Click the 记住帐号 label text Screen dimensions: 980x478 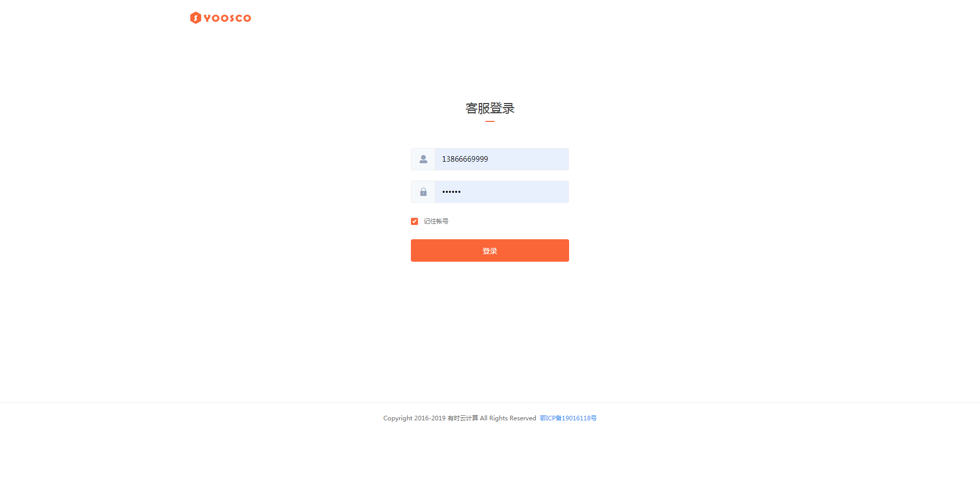tap(436, 221)
